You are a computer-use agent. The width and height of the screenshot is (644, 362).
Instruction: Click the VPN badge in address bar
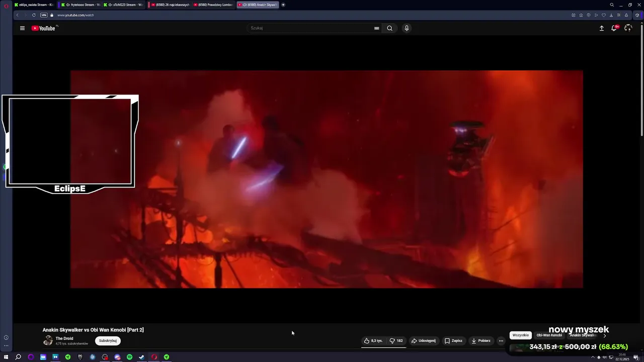coord(44,15)
